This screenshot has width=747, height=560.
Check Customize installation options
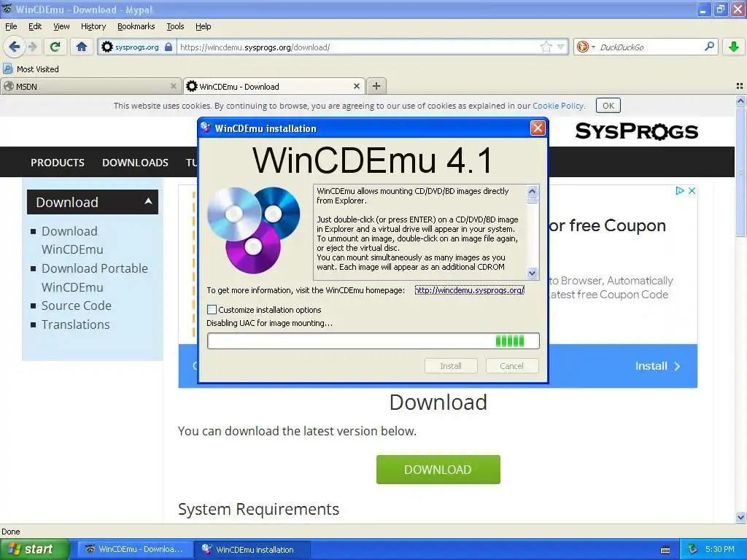coord(212,309)
